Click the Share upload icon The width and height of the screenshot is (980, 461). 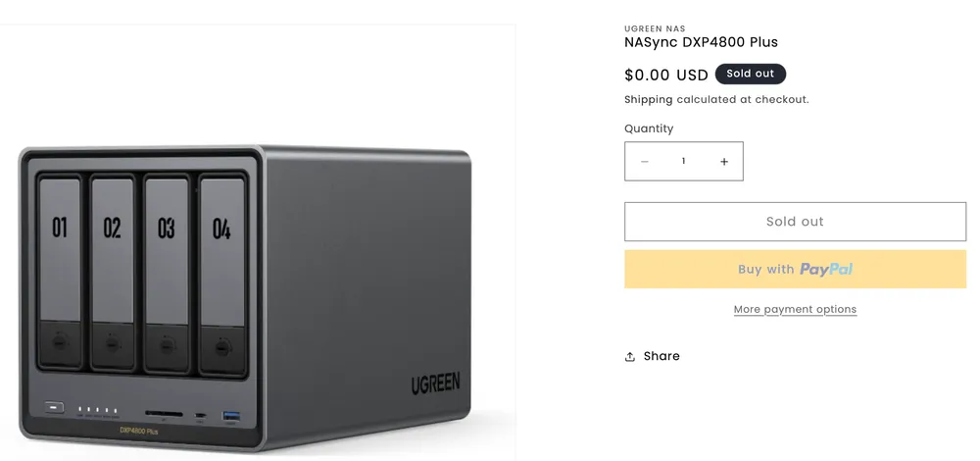point(630,356)
